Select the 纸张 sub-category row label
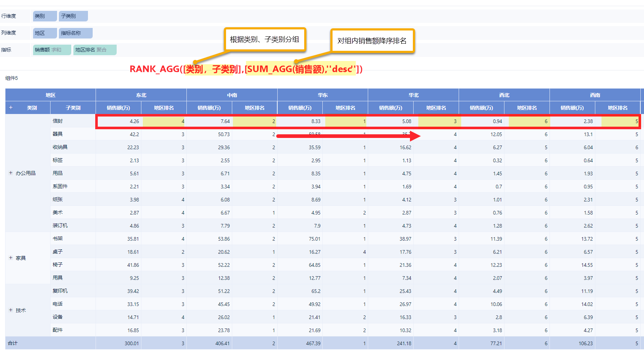 click(x=58, y=199)
